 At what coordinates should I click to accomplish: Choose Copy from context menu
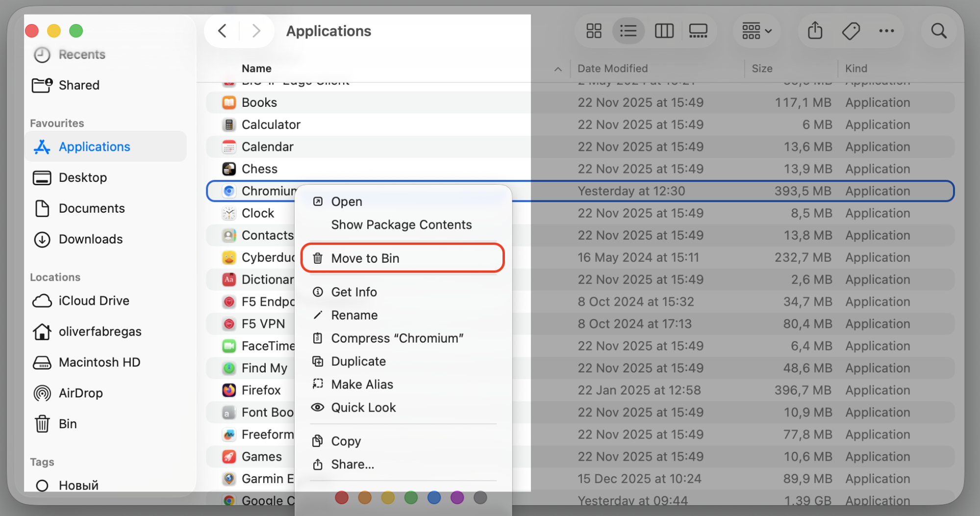coord(403,441)
